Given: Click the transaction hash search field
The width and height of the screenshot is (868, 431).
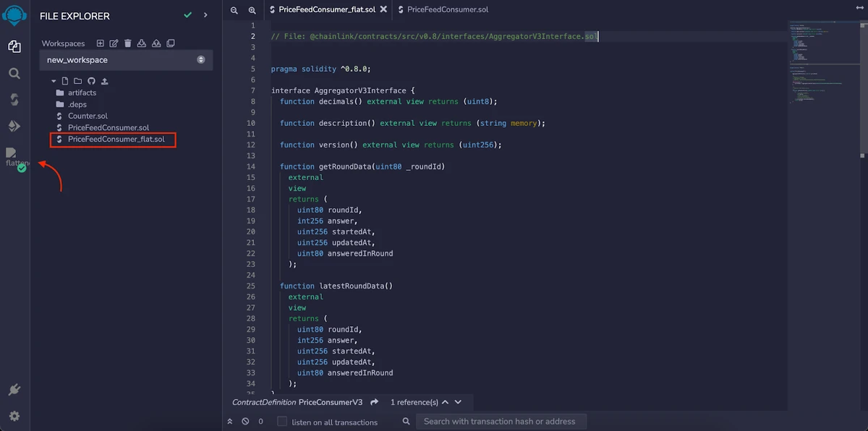Looking at the screenshot, I should pyautogui.click(x=499, y=422).
